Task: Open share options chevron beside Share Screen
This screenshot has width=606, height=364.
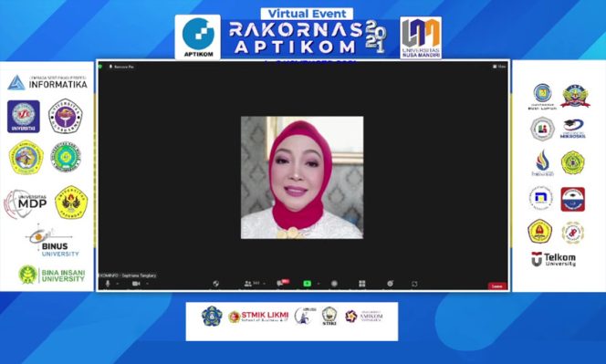Action: pos(319,284)
